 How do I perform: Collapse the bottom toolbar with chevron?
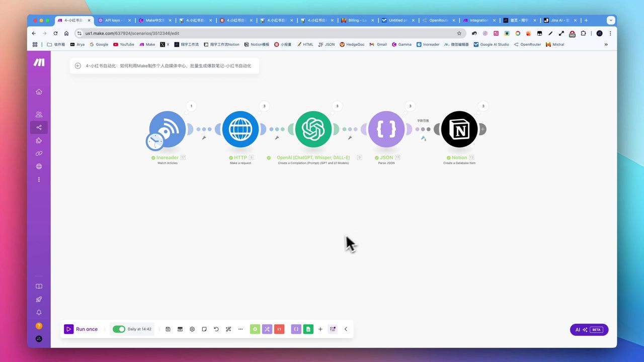tap(346, 329)
